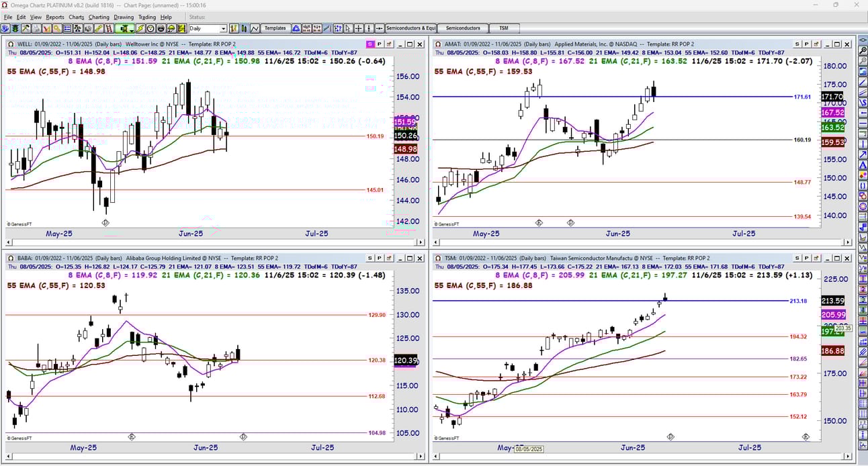Click the blue recycle icon after Templates
The height and width of the screenshot is (466, 868).
point(296,29)
